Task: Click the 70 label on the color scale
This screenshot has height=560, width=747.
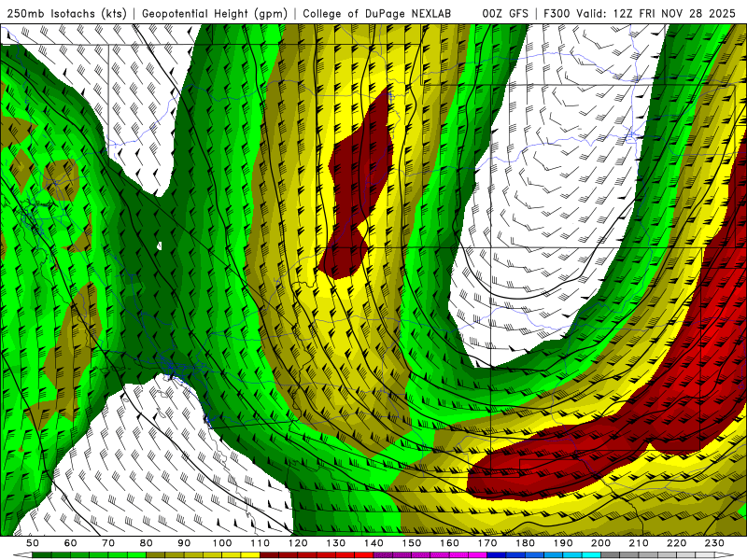Action: [108, 543]
